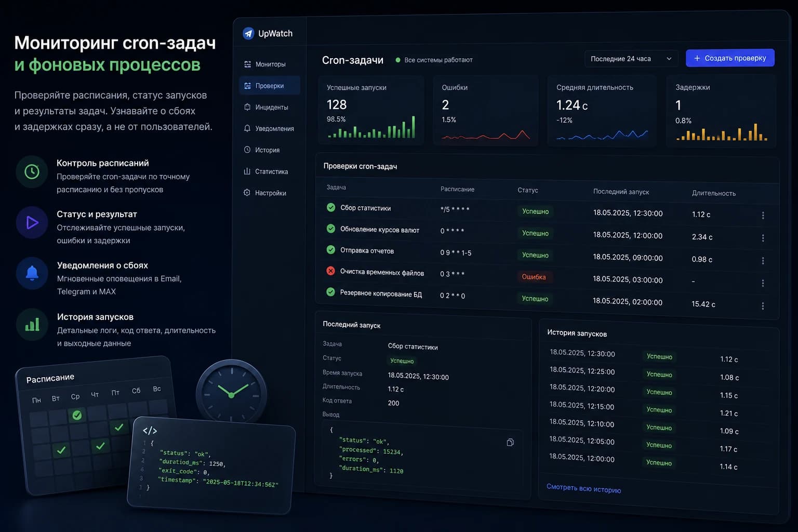Click the Контроль расписаний clock icon
This screenshot has width=798, height=532.
tap(32, 171)
